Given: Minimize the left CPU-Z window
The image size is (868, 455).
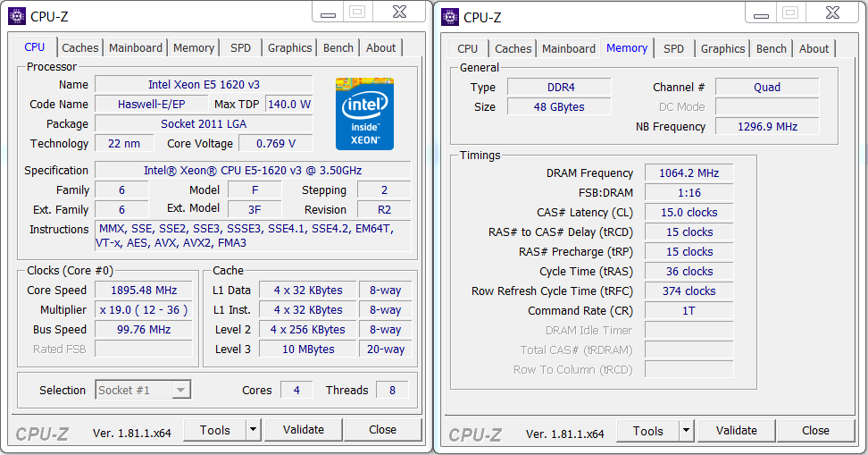Looking at the screenshot, I should point(329,13).
